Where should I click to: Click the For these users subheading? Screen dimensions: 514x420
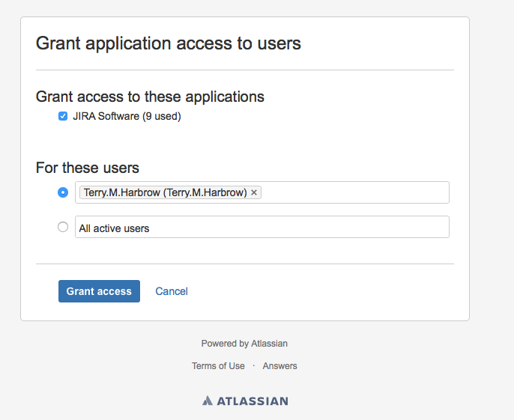coord(88,168)
